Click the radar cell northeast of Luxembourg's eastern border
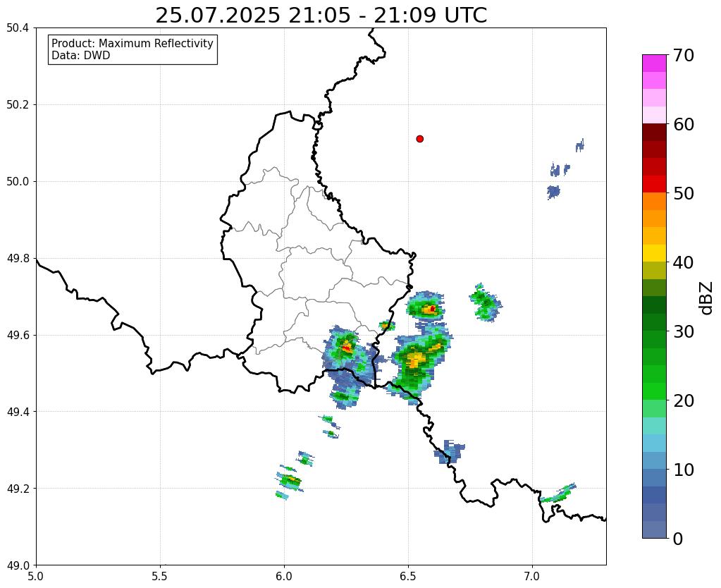The height and width of the screenshot is (588, 721). point(426,306)
